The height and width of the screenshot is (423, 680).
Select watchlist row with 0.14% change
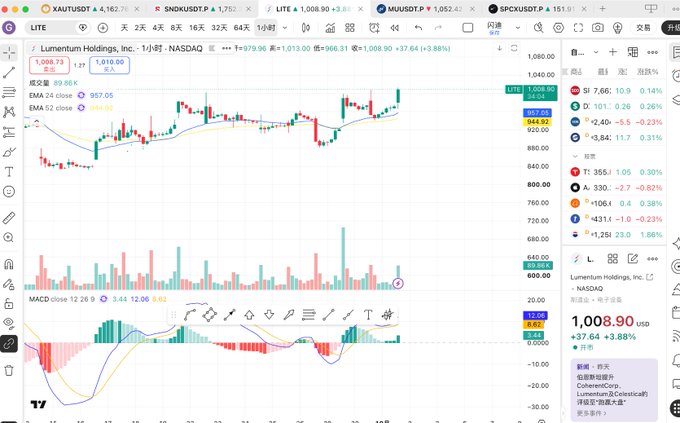[615, 91]
